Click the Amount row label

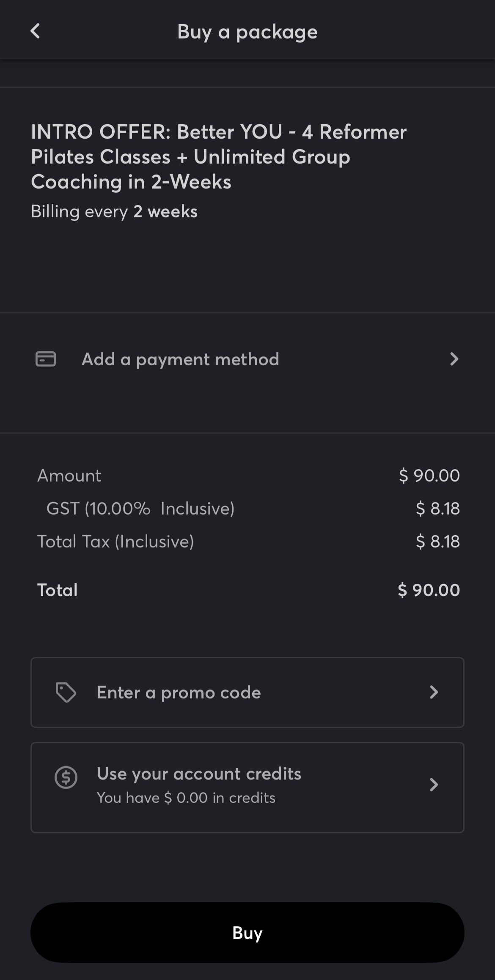click(69, 476)
